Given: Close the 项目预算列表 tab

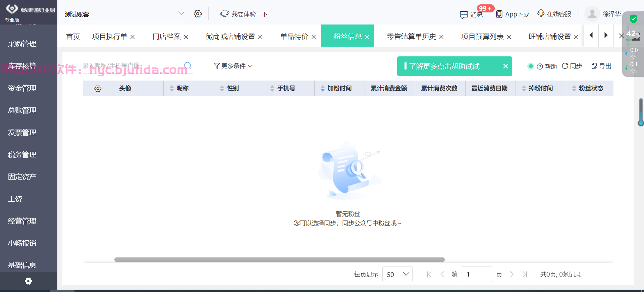Looking at the screenshot, I should 509,37.
